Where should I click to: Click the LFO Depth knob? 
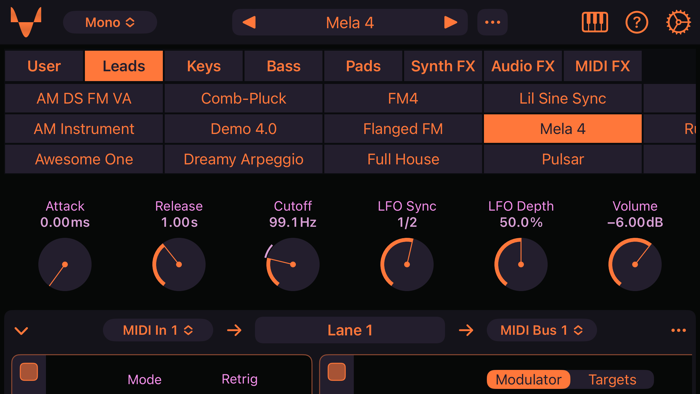pos(521,264)
